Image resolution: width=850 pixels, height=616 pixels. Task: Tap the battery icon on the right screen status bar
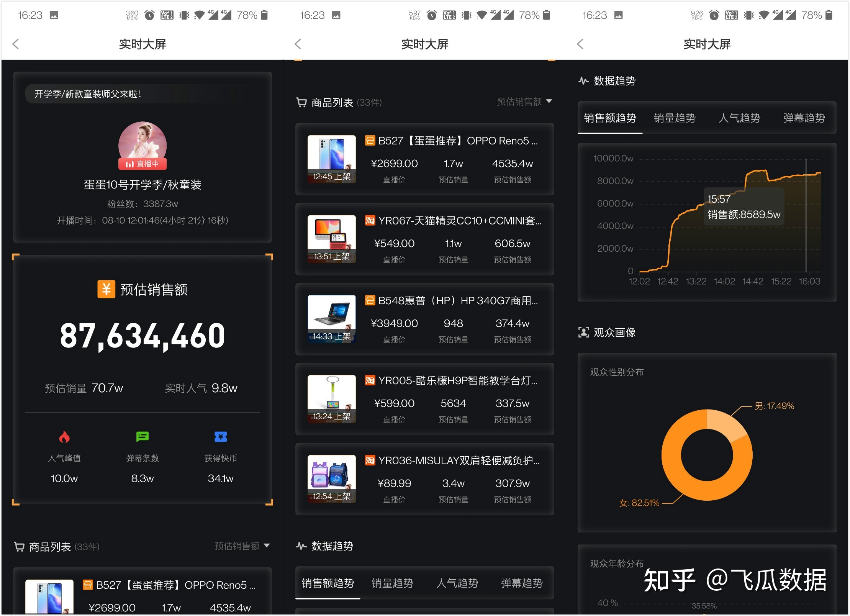click(829, 15)
